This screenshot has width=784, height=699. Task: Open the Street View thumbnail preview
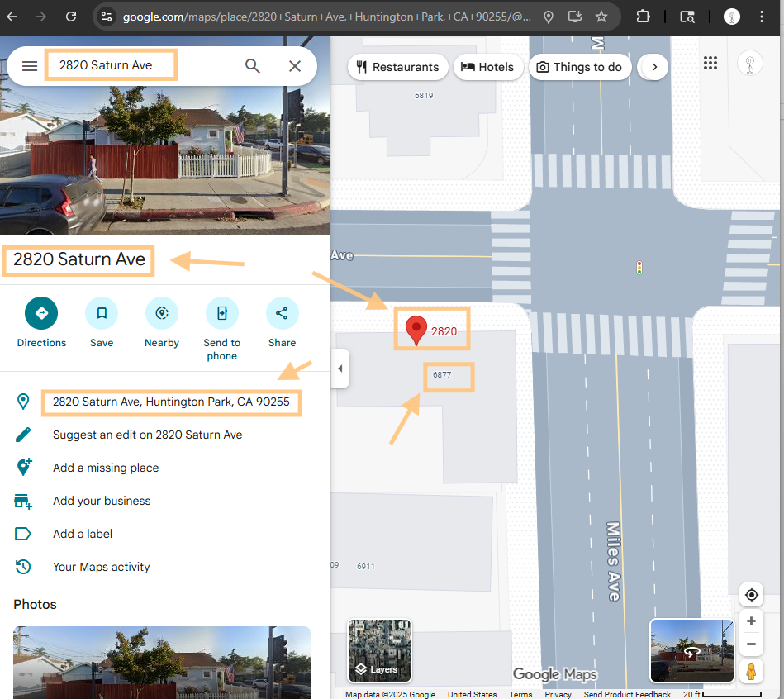tap(691, 650)
